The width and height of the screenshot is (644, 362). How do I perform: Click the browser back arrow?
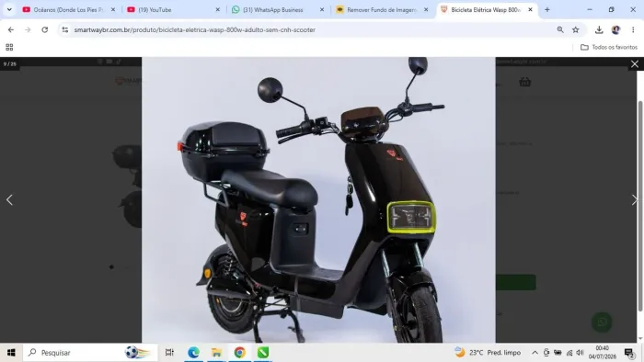[x=11, y=30]
